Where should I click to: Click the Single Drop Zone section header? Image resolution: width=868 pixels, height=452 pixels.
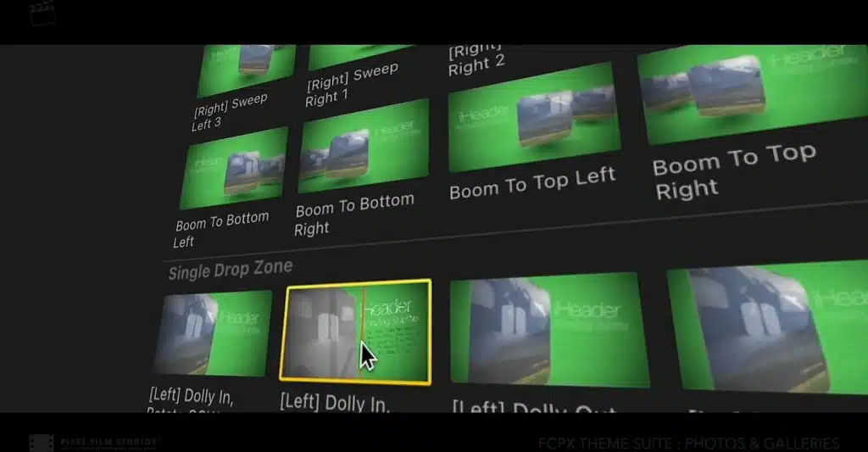point(231,270)
